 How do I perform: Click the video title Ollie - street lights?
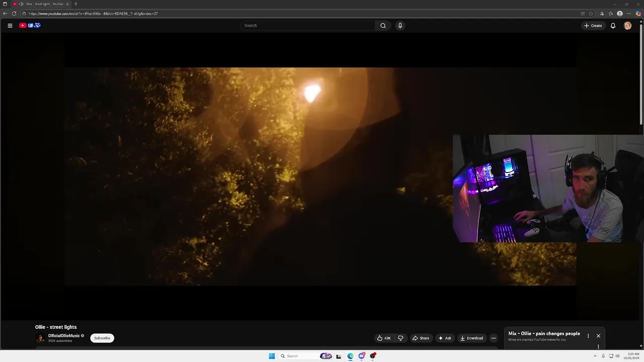[56, 327]
